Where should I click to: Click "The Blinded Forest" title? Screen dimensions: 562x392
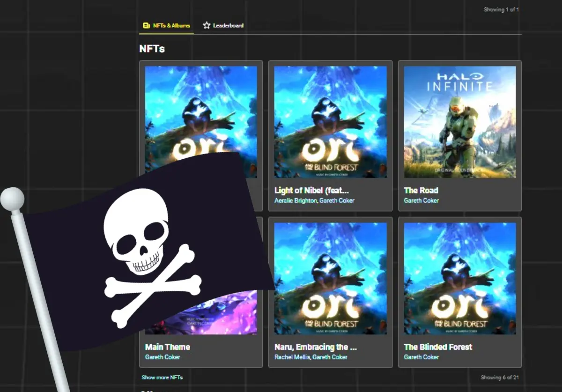tap(438, 347)
